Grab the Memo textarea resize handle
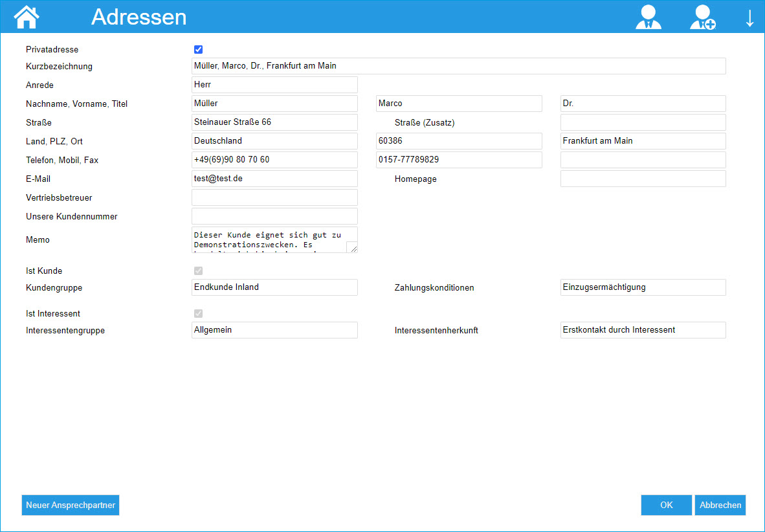This screenshot has width=765, height=532. click(352, 247)
